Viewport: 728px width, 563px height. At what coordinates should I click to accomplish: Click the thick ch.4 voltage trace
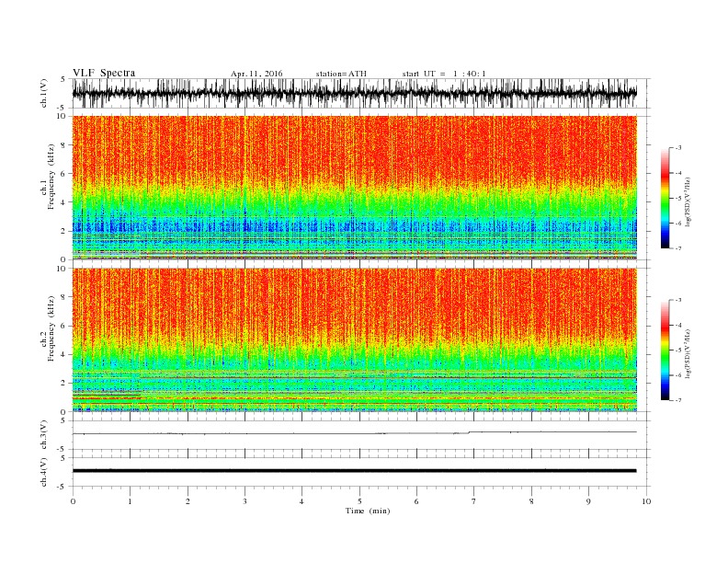(x=354, y=471)
